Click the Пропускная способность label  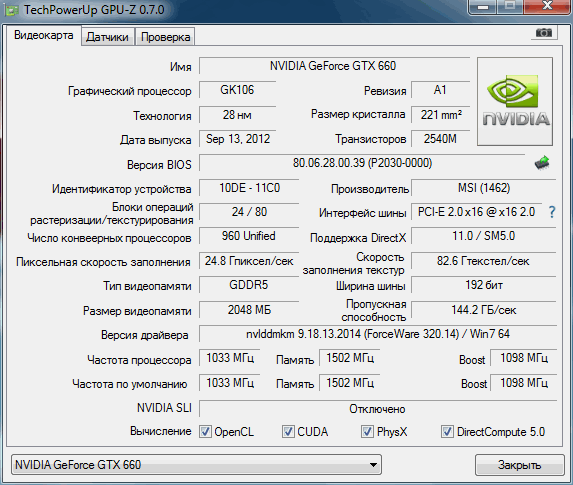(373, 310)
